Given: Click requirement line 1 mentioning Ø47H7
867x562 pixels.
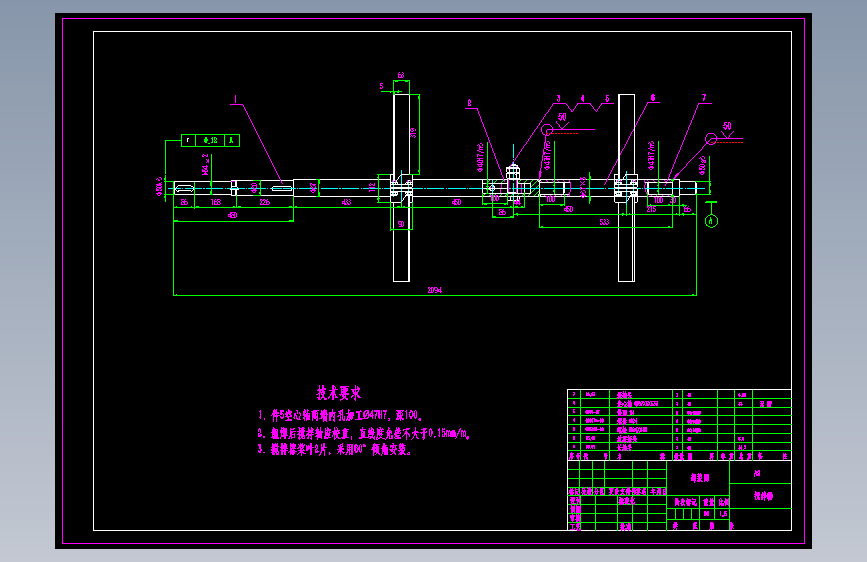Looking at the screenshot, I should [x=341, y=415].
